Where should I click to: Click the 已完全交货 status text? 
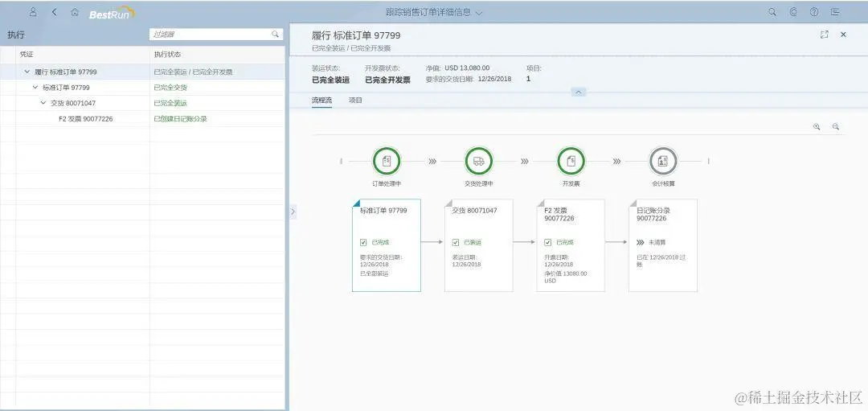(x=170, y=88)
